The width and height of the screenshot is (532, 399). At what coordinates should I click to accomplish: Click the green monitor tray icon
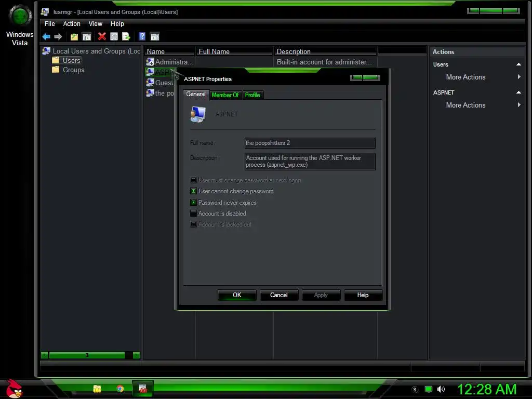429,389
